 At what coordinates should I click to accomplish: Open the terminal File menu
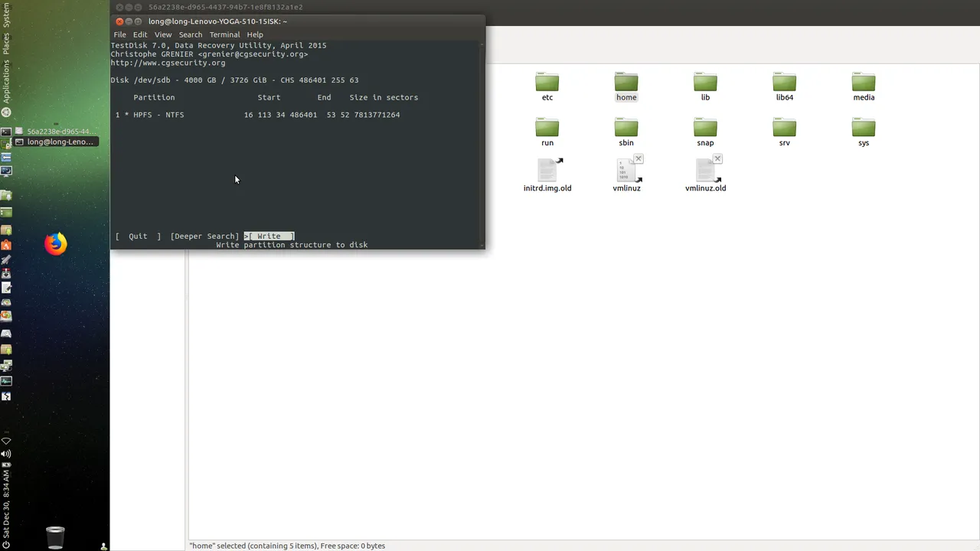[119, 34]
